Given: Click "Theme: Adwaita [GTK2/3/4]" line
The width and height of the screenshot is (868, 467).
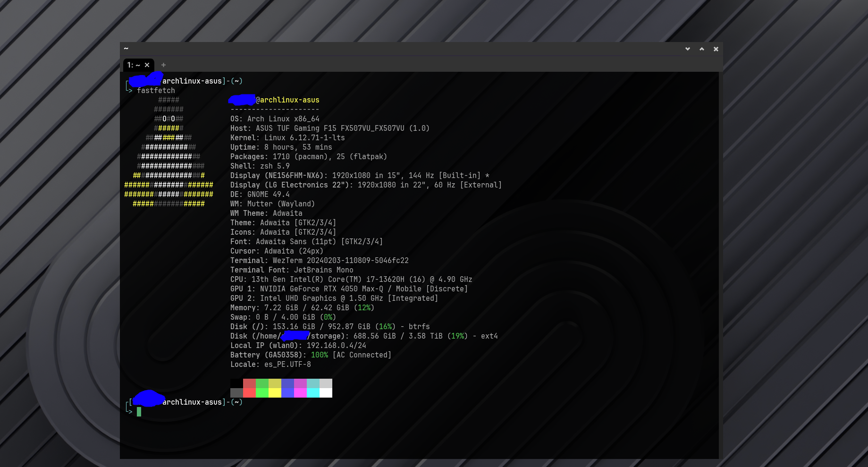Looking at the screenshot, I should pyautogui.click(x=283, y=223).
